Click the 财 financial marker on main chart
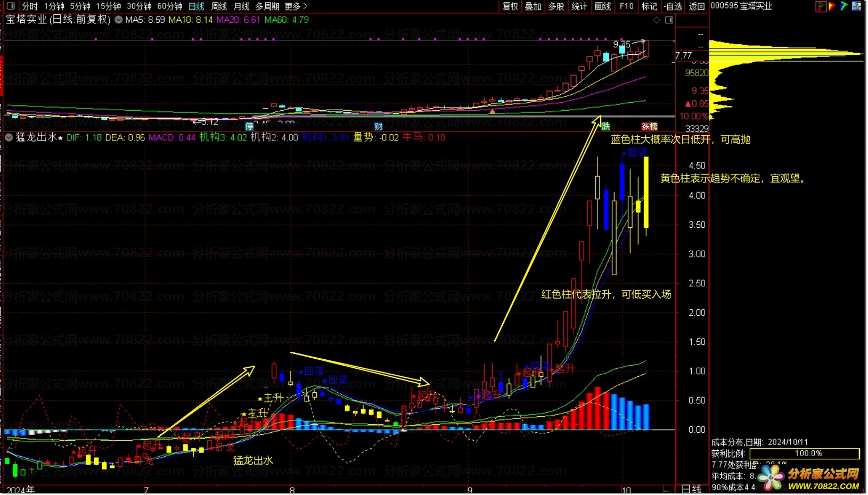The image size is (868, 495). coord(378,127)
